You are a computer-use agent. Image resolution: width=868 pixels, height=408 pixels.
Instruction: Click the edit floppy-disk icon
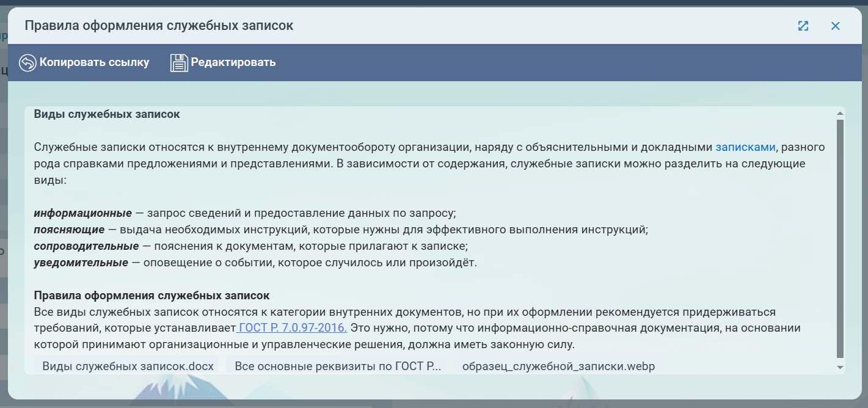[x=179, y=63]
